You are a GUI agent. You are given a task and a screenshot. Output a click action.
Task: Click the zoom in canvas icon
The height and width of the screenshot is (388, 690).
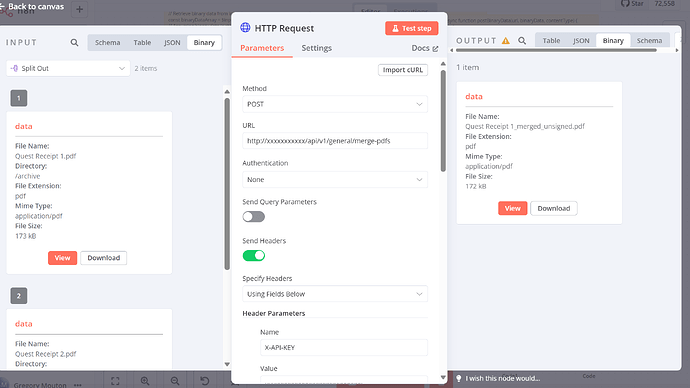click(145, 381)
